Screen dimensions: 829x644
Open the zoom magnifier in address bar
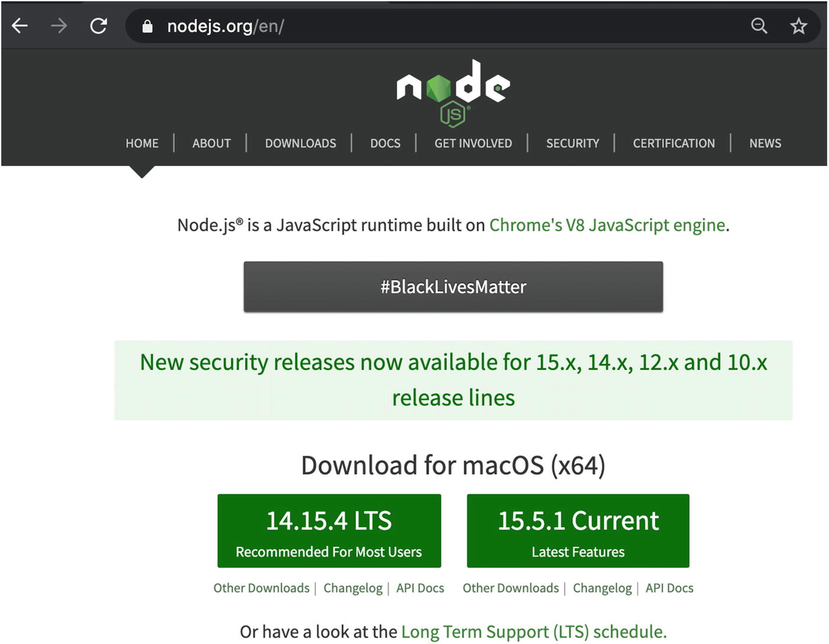point(759,26)
